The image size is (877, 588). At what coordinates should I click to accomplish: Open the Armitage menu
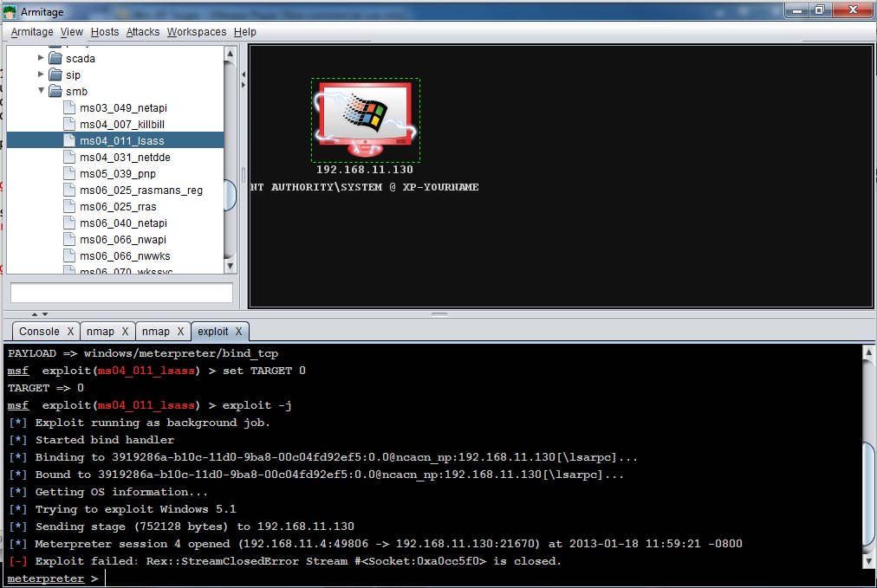click(32, 32)
